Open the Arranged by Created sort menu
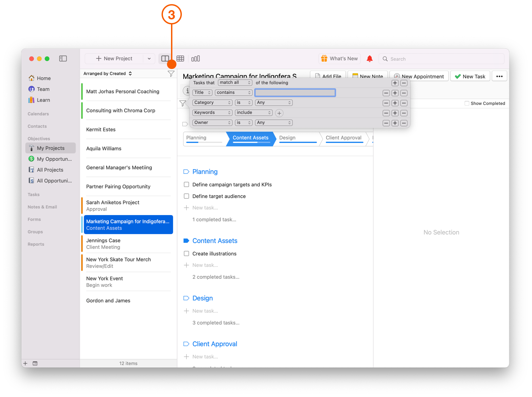532x397 pixels. click(108, 73)
